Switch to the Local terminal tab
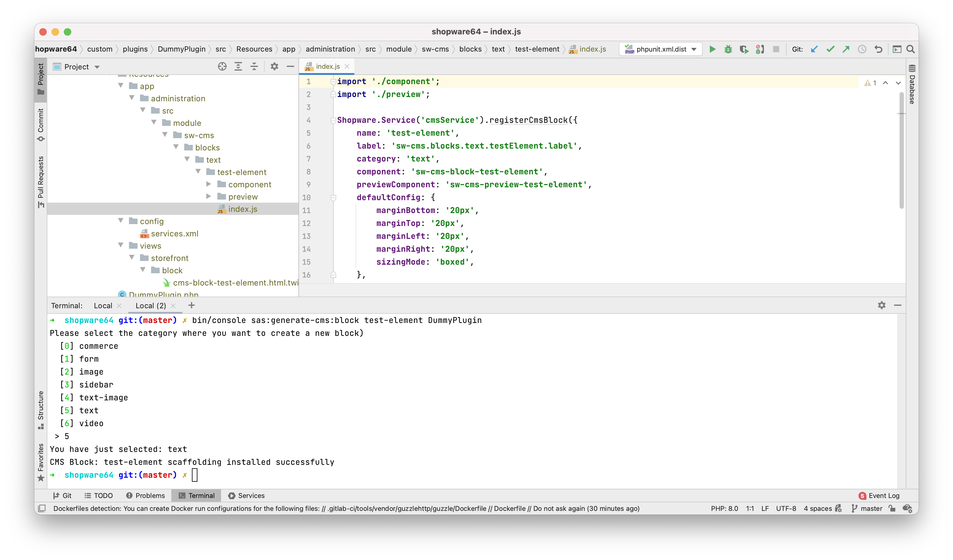The height and width of the screenshot is (560, 953). (x=103, y=305)
